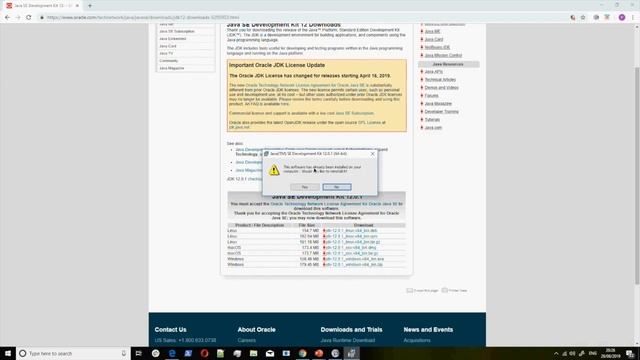Open the Tutorials resource link
This screenshot has width=640, height=360.
432,120
